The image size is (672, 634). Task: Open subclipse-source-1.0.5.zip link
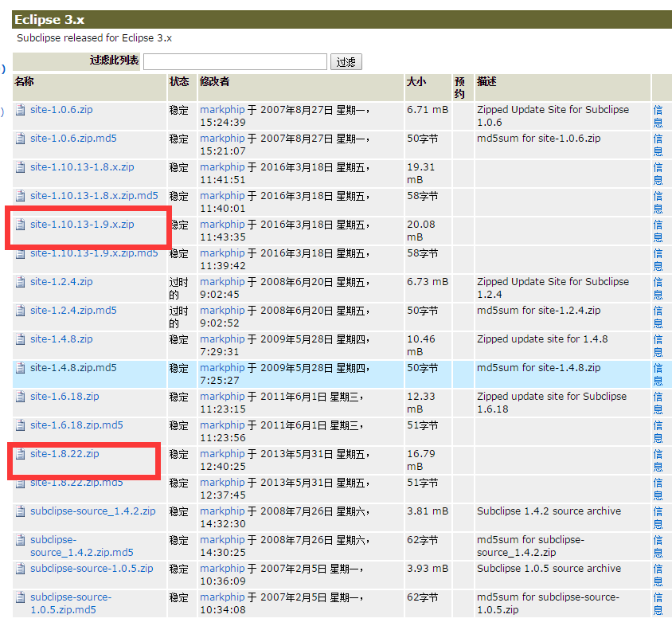[x=92, y=569]
